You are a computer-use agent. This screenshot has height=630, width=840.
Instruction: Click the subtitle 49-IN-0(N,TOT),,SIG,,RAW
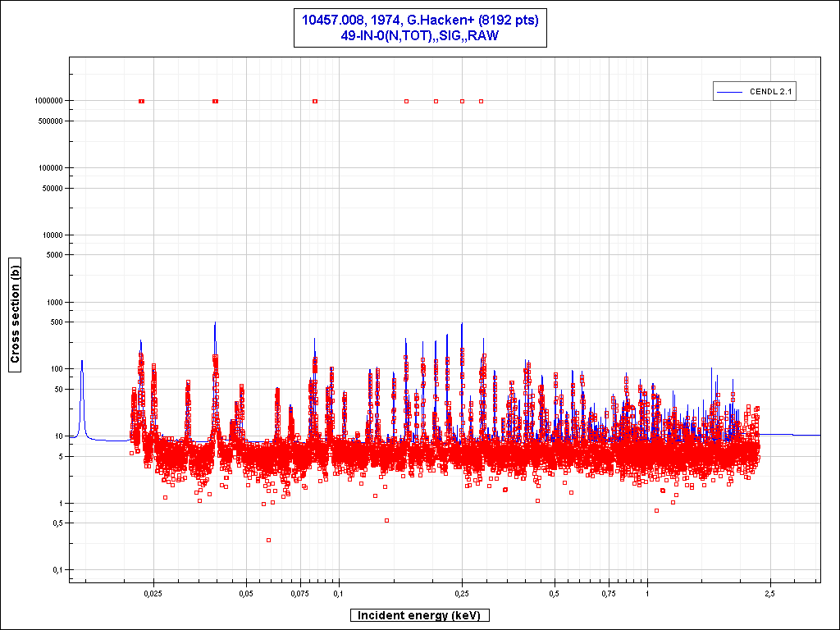(x=420, y=36)
